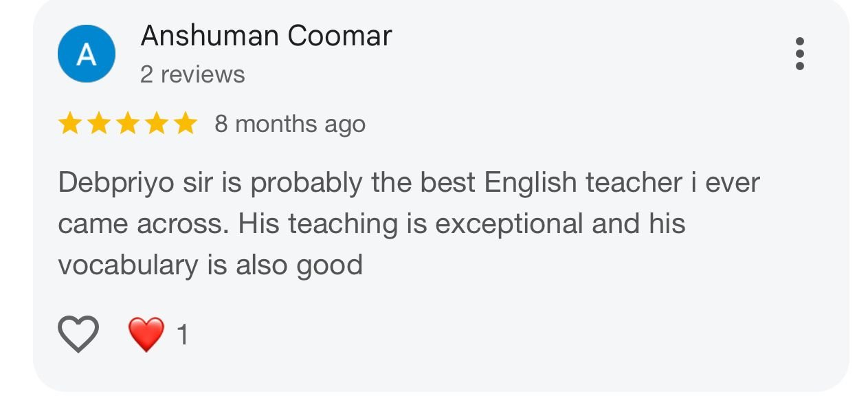
Task: Click the '8 months ago' timestamp
Action: pos(290,124)
